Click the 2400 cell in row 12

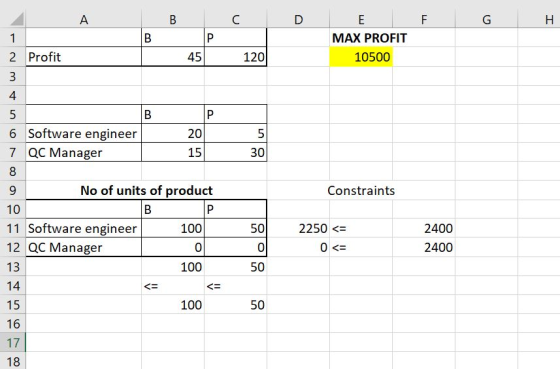point(424,247)
